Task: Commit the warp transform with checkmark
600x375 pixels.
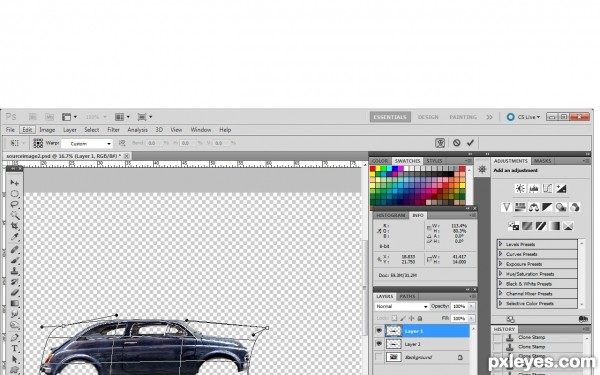Action: [470, 143]
